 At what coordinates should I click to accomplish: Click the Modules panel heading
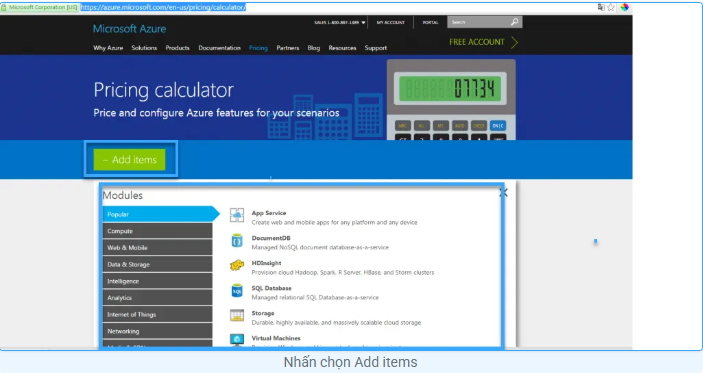click(x=122, y=195)
